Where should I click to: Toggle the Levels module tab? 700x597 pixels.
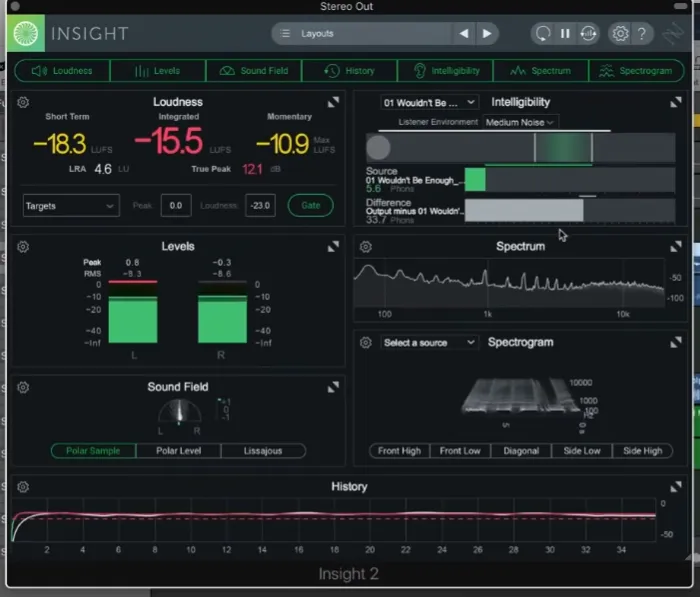(x=158, y=71)
